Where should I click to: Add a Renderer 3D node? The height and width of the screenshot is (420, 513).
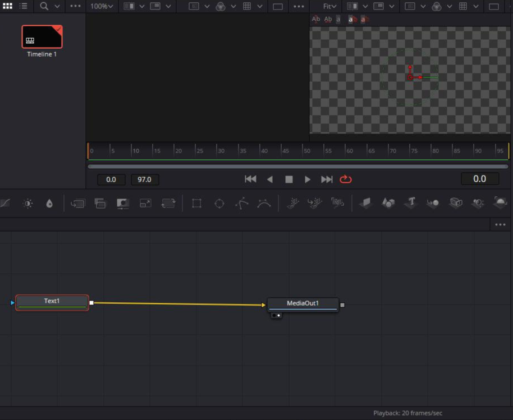coord(500,202)
